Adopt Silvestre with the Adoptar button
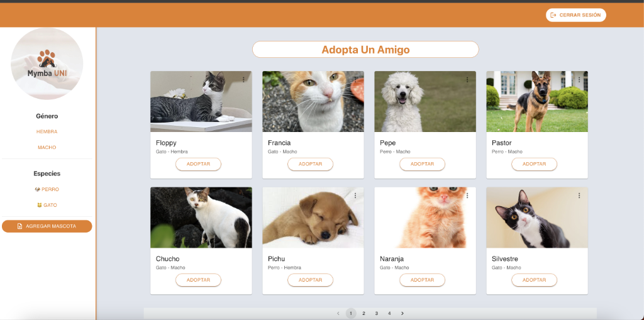The image size is (644, 320). pos(535,280)
